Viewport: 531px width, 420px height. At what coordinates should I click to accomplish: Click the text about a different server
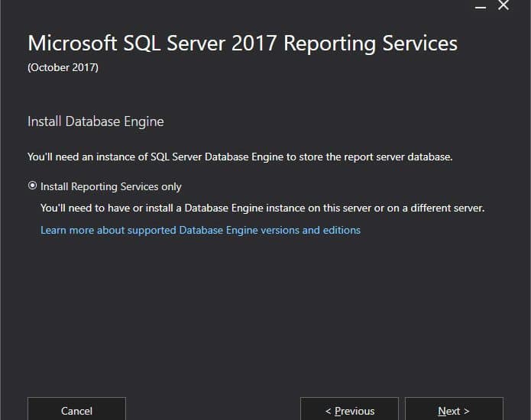click(x=263, y=208)
